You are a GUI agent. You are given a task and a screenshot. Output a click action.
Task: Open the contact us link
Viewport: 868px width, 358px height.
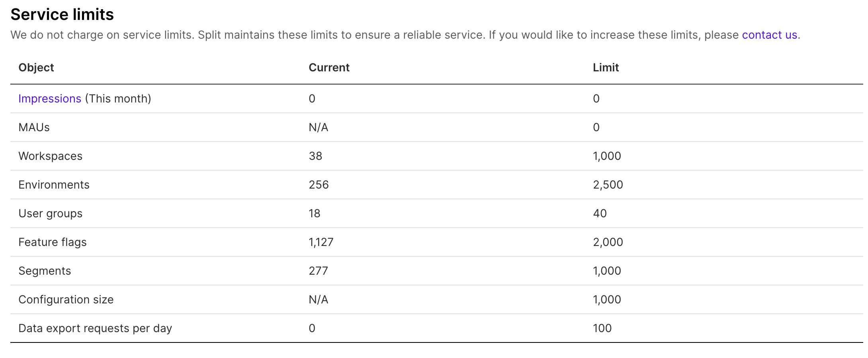(769, 35)
